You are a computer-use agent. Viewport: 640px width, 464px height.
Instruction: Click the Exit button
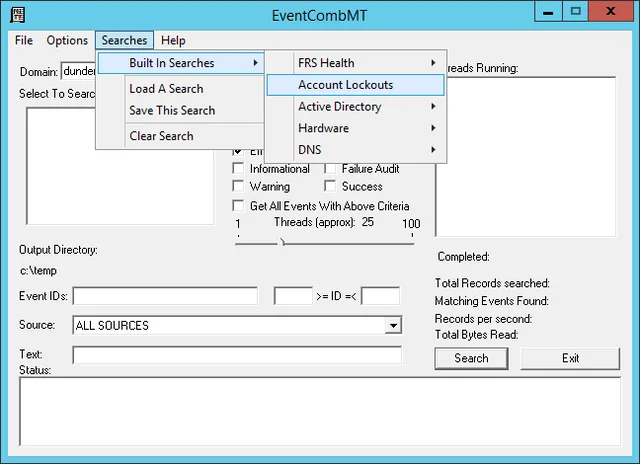click(x=570, y=358)
